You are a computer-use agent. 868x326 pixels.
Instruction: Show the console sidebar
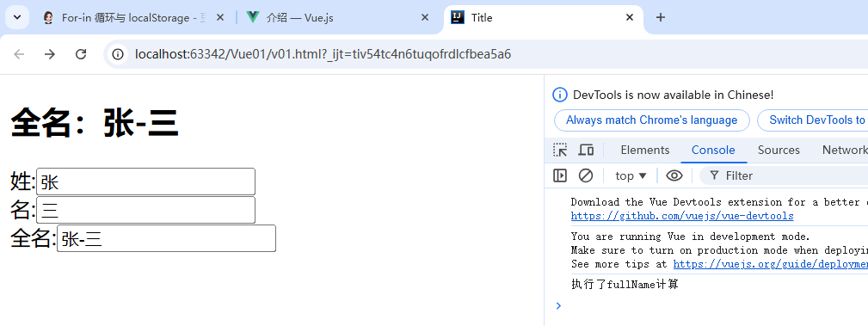coord(560,175)
